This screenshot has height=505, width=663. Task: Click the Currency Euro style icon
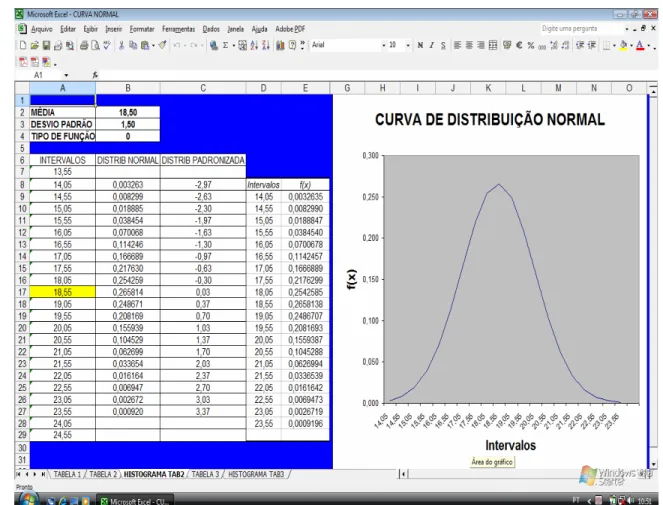(519, 45)
